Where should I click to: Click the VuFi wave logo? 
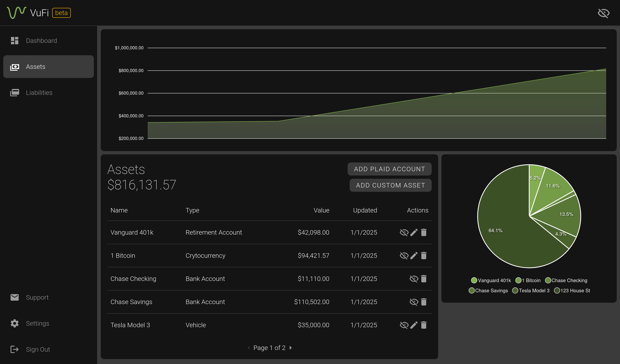(16, 13)
